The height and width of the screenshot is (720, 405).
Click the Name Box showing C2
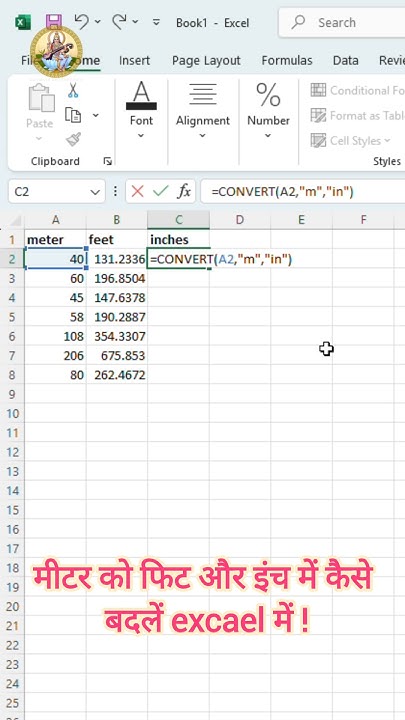point(49,191)
